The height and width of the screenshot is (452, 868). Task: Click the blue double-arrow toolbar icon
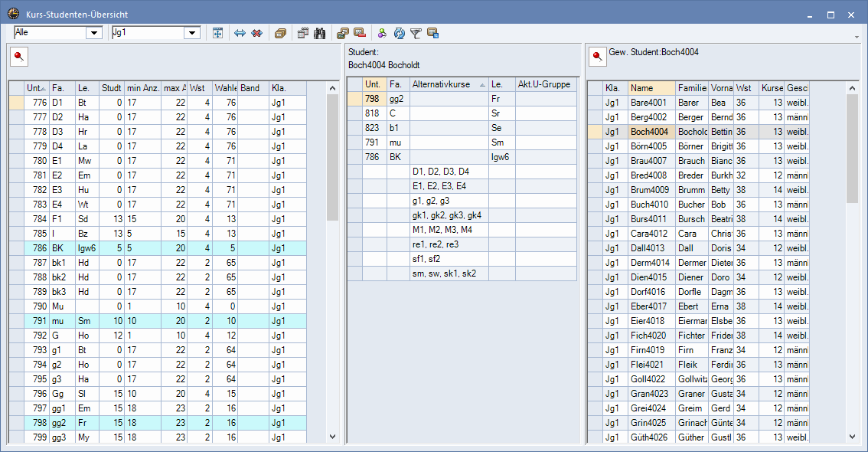(x=240, y=33)
